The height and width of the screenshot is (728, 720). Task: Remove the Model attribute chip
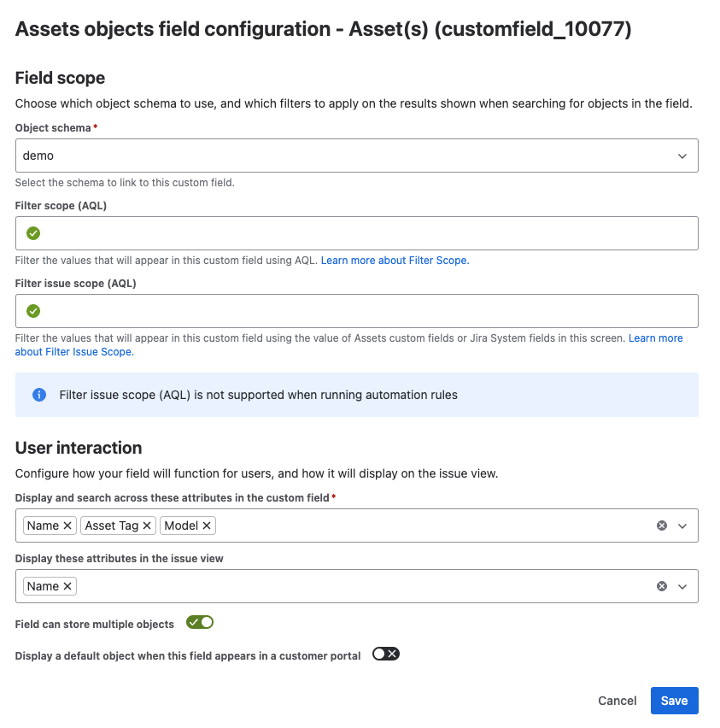[x=207, y=525]
